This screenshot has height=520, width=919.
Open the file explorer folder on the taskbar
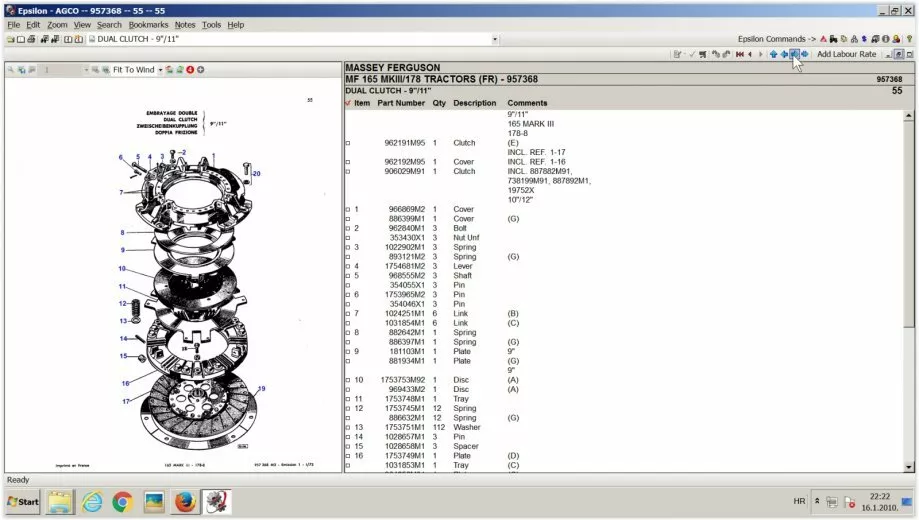[60, 502]
